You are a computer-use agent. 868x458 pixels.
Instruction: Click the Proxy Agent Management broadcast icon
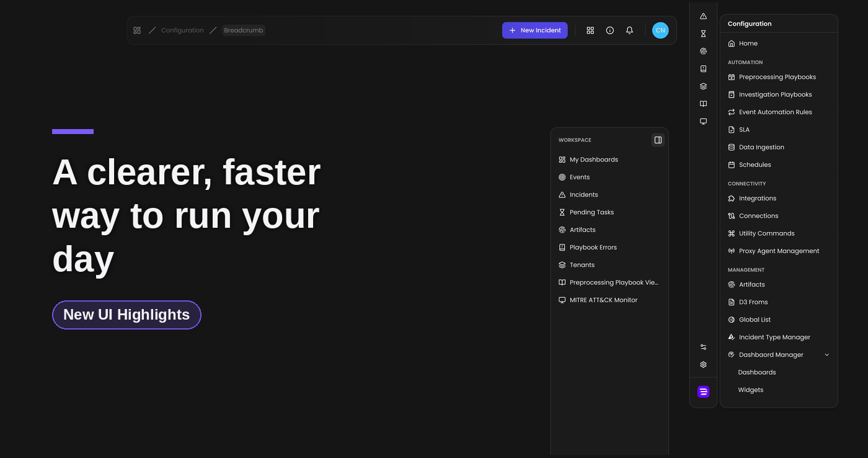click(732, 251)
